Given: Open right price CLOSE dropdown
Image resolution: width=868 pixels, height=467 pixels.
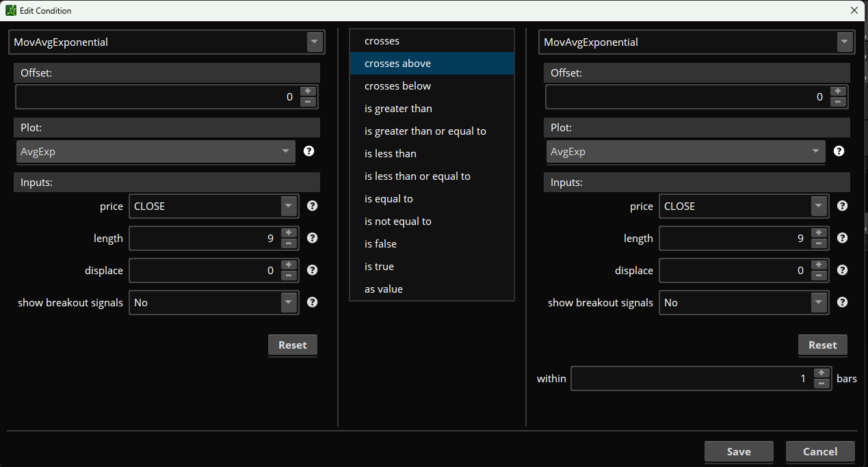Looking at the screenshot, I should 819,206.
